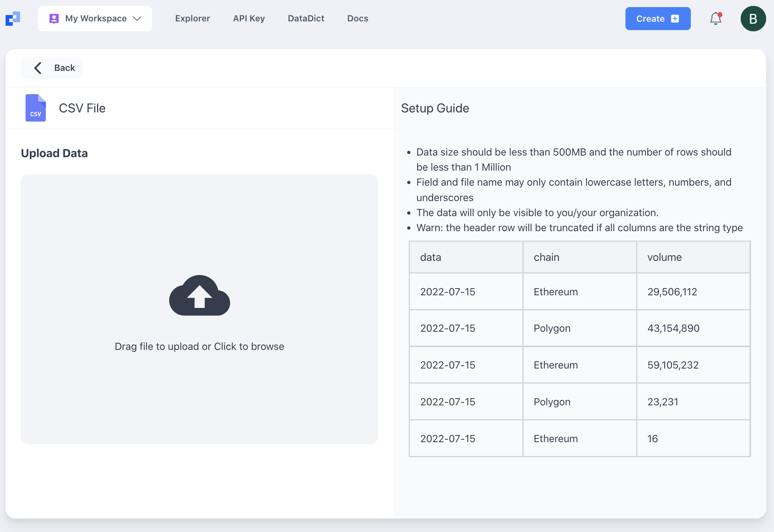Open the notifications bell
The height and width of the screenshot is (532, 774).
pos(715,19)
